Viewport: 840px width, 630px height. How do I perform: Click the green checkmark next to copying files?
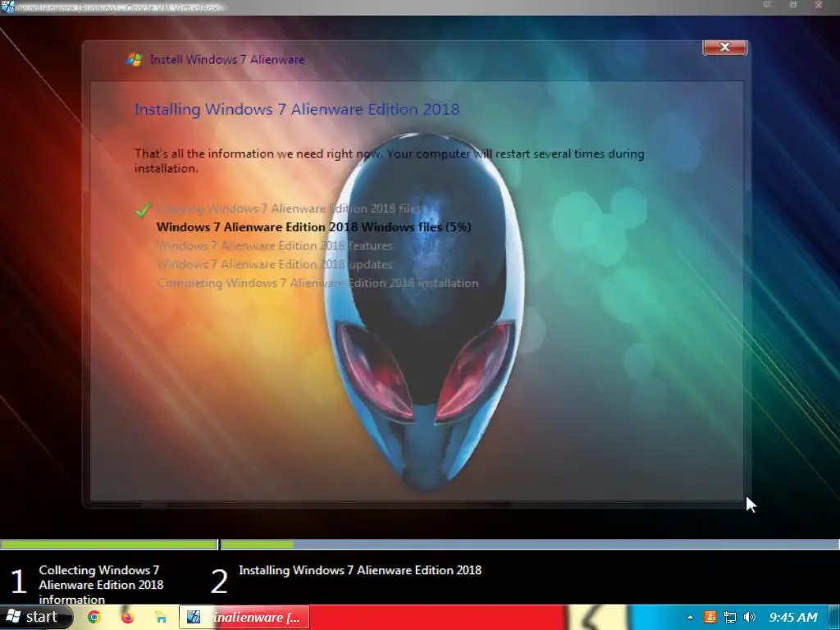tap(144, 209)
